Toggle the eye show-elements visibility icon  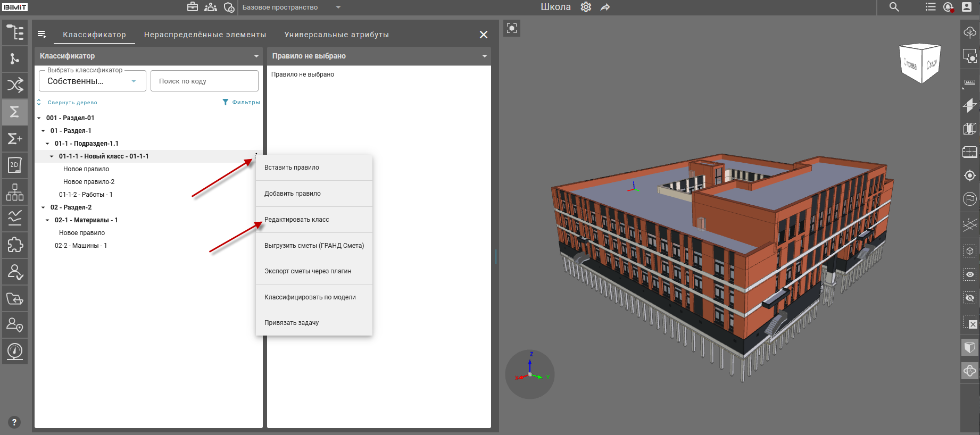tap(970, 274)
